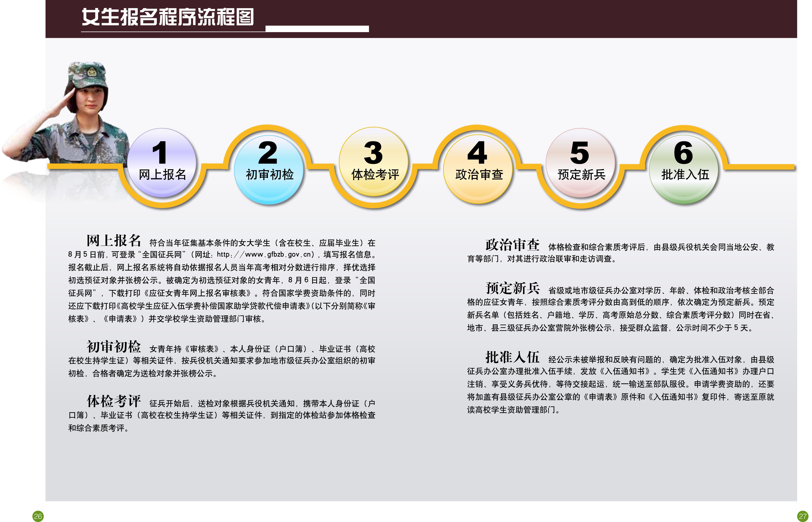Click the green page number 27 badge

(x=803, y=516)
